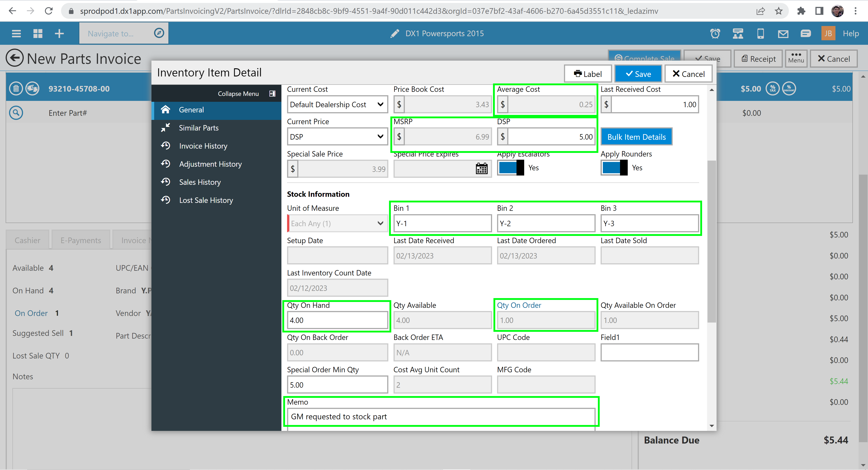Expand the Current Price DSP dropdown
The height and width of the screenshot is (470, 868).
click(x=337, y=137)
